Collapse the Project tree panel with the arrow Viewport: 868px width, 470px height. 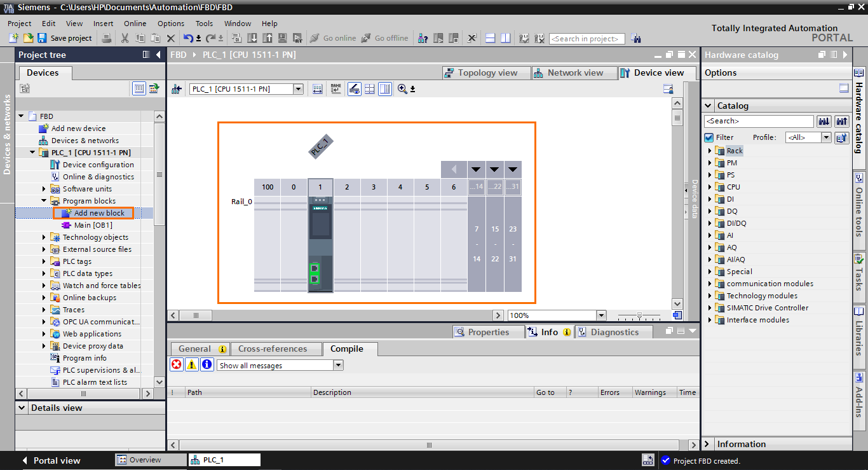(158, 55)
